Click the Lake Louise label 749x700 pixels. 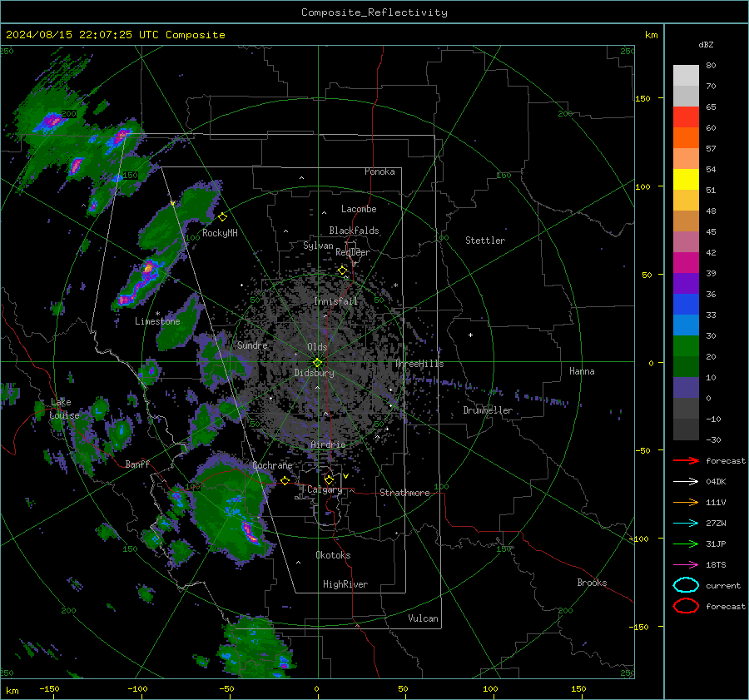point(64,409)
